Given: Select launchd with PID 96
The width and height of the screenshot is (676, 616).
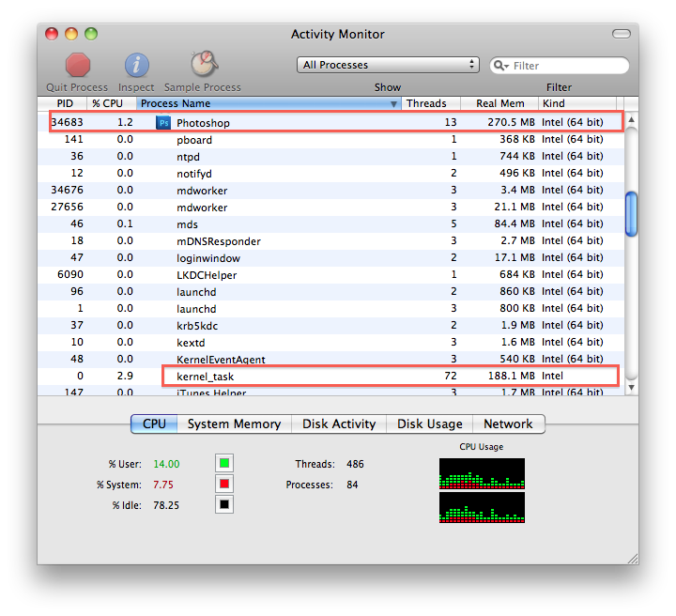Looking at the screenshot, I should coord(330,291).
